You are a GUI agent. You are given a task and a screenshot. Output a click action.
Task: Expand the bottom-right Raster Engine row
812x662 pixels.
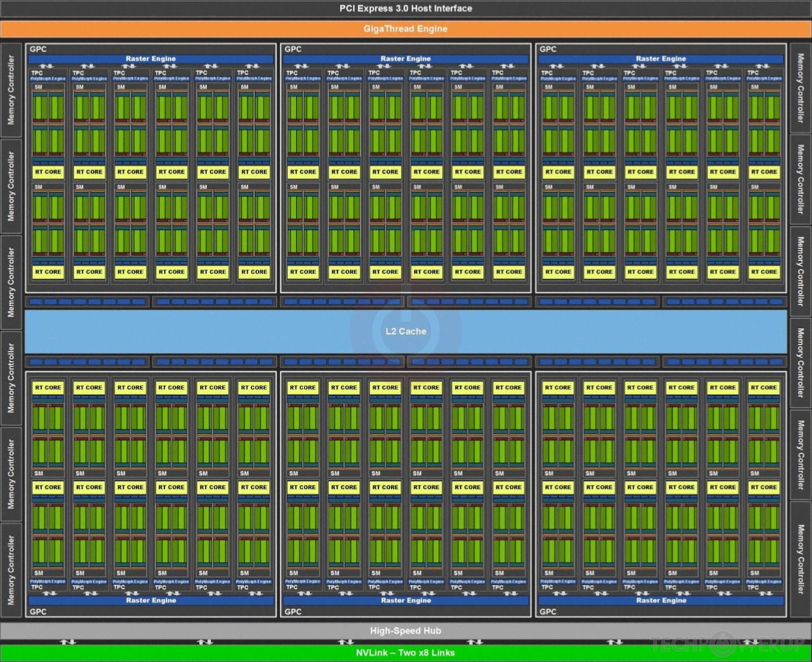coord(660,600)
